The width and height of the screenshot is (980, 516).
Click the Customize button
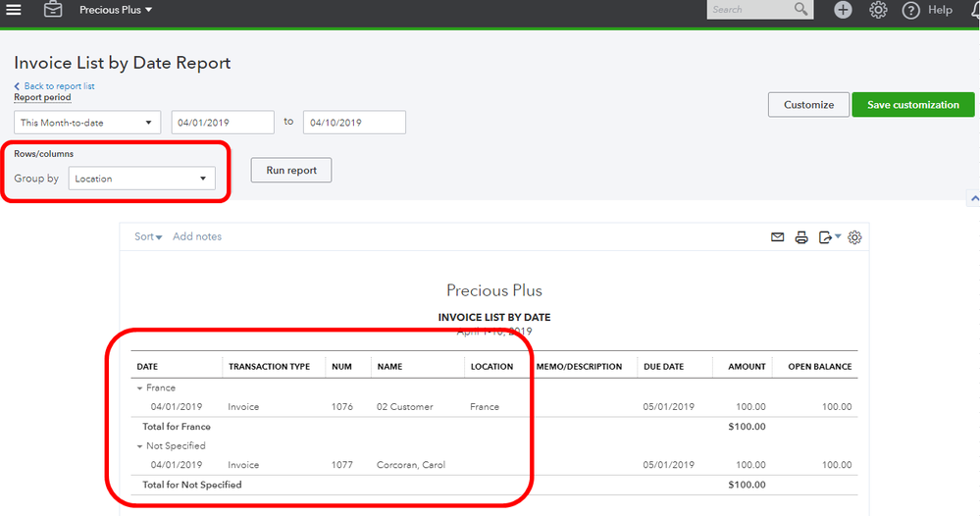point(808,105)
